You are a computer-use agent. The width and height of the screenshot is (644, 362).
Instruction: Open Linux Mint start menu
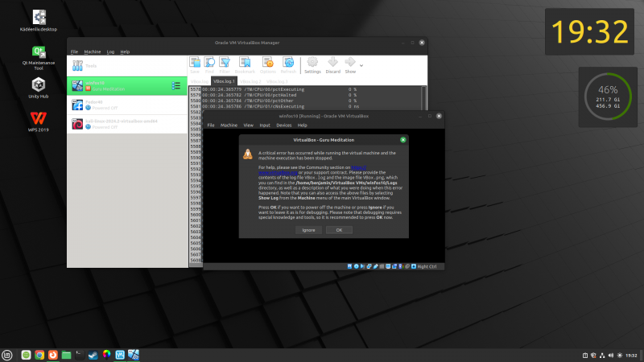[7, 355]
